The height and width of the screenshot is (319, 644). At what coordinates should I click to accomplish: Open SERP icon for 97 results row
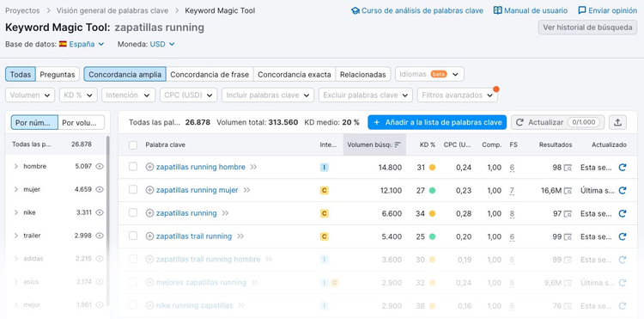(568, 214)
